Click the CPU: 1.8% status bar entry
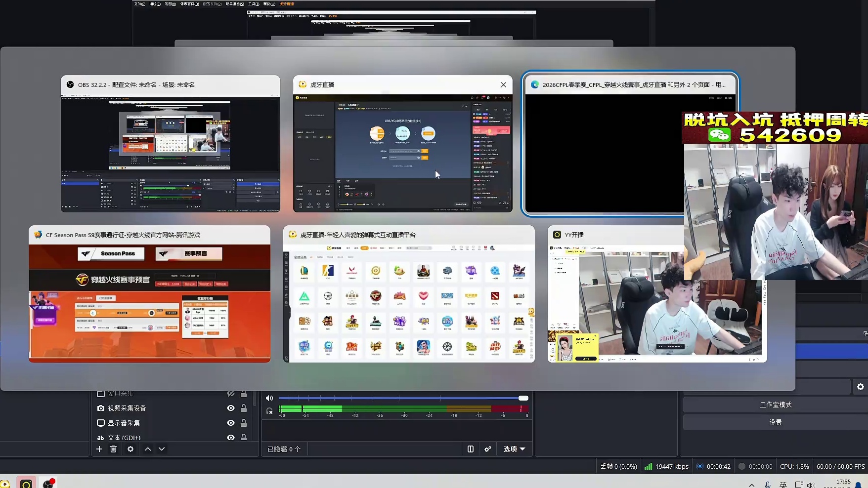 (794, 466)
